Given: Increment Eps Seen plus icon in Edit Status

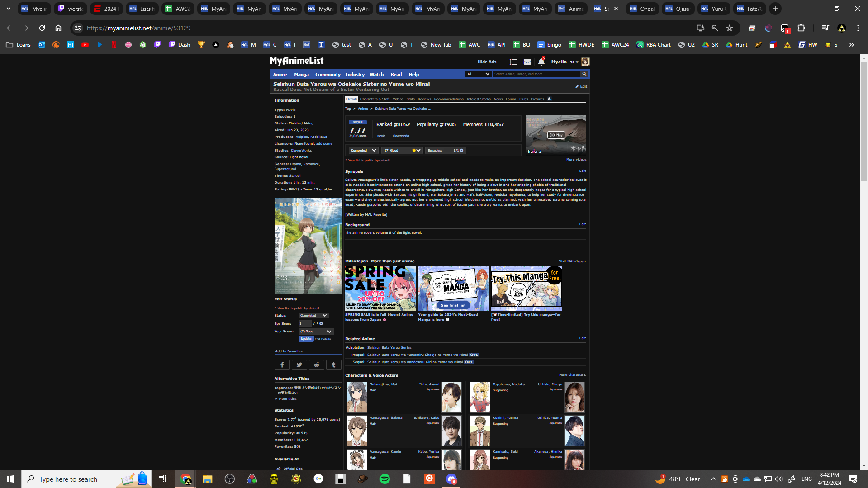Looking at the screenshot, I should 321,324.
